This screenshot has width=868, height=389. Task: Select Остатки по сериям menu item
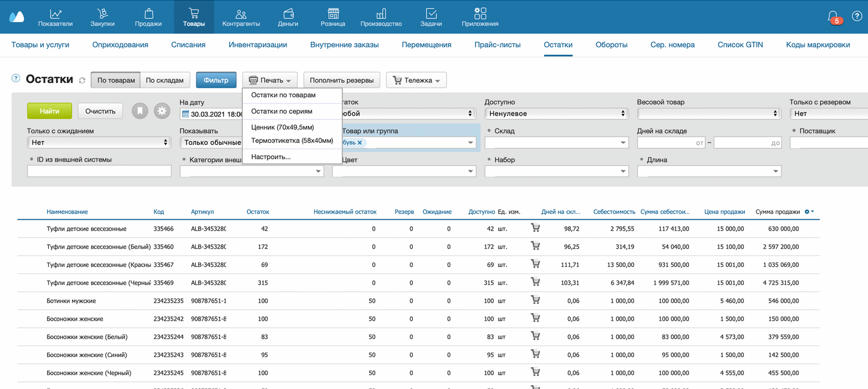(282, 111)
